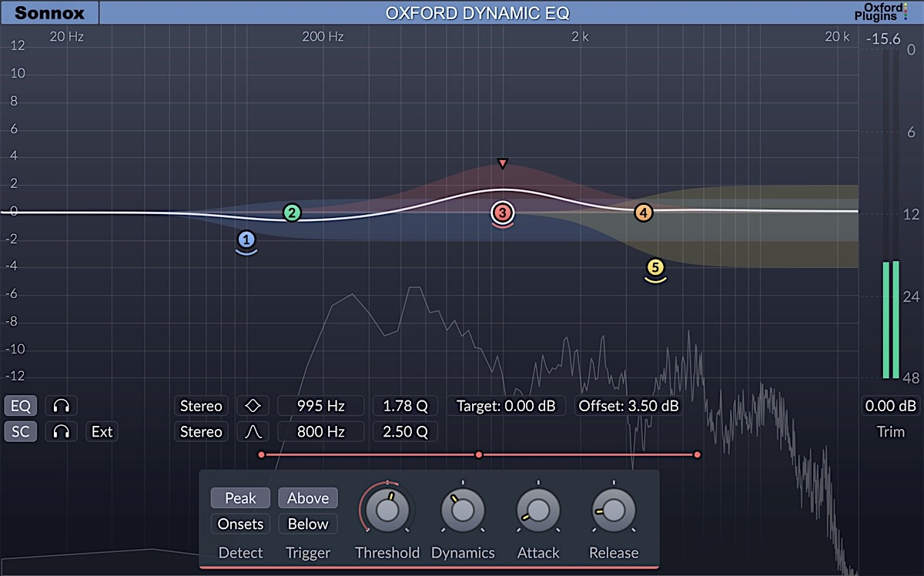The image size is (924, 576).
Task: Click the Trim label
Action: 891,432
